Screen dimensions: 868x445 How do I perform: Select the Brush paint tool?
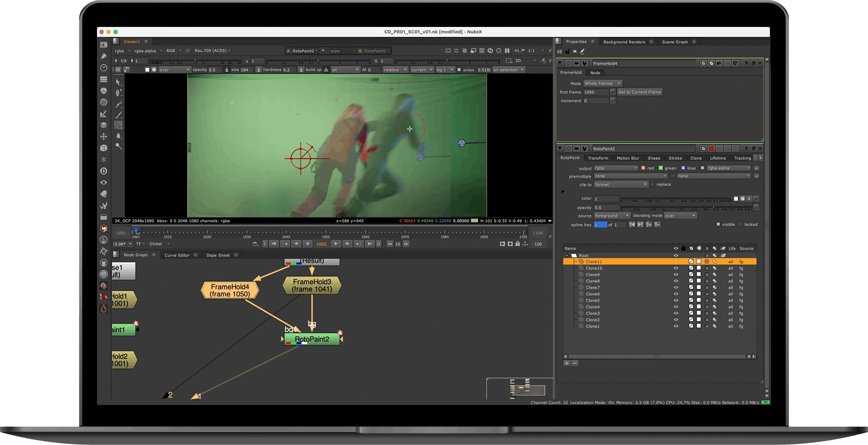click(119, 115)
